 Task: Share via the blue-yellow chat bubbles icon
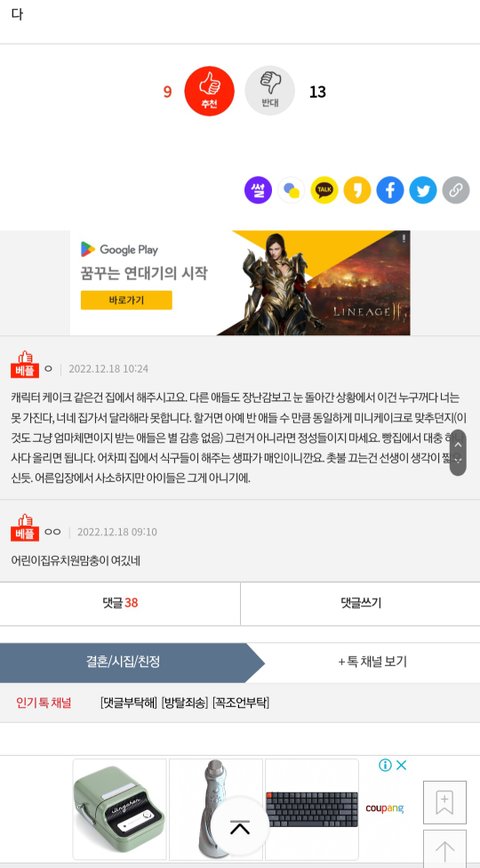coord(291,190)
